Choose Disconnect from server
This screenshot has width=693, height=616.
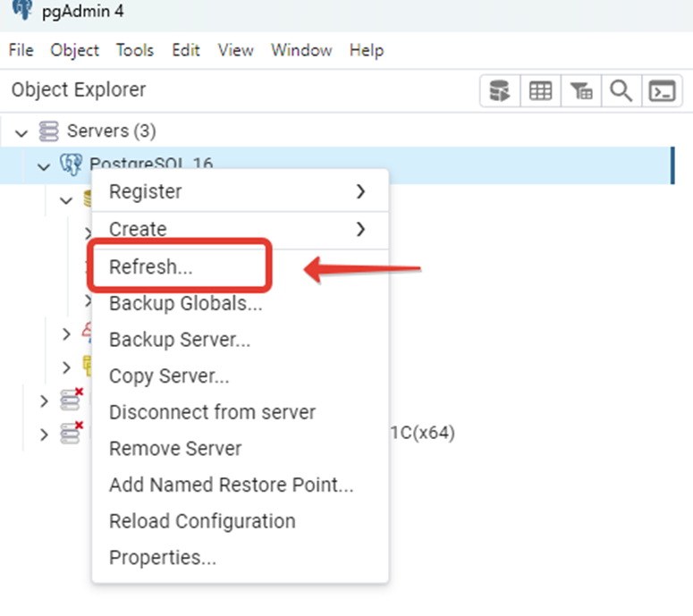[x=240, y=412]
